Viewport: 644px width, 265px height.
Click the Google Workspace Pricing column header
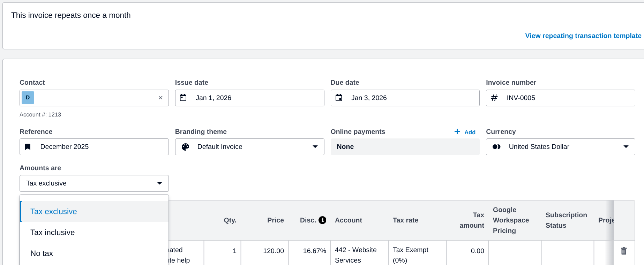511,220
